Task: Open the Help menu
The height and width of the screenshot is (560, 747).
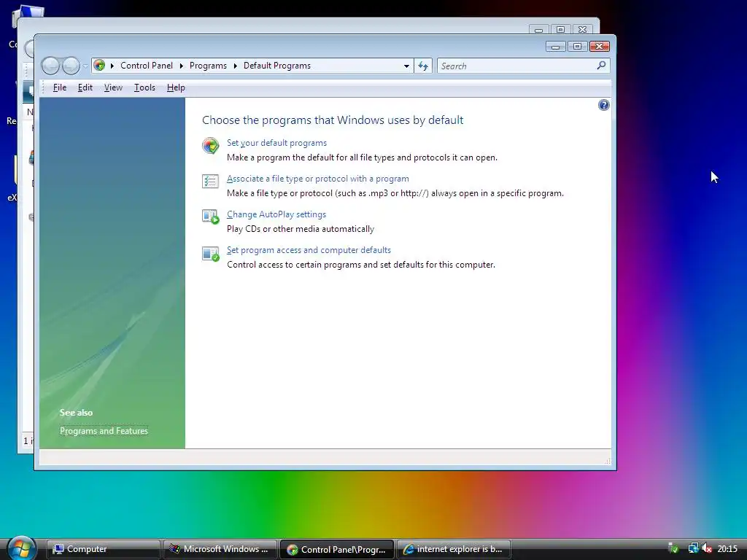Action: click(176, 87)
